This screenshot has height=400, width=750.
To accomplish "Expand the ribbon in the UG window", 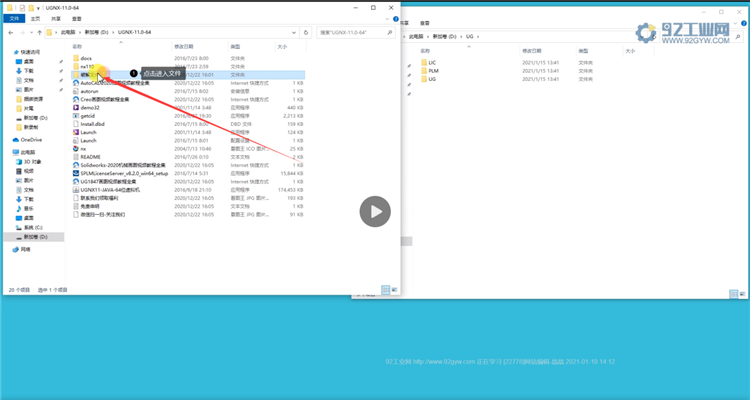I will pyautogui.click(x=737, y=23).
